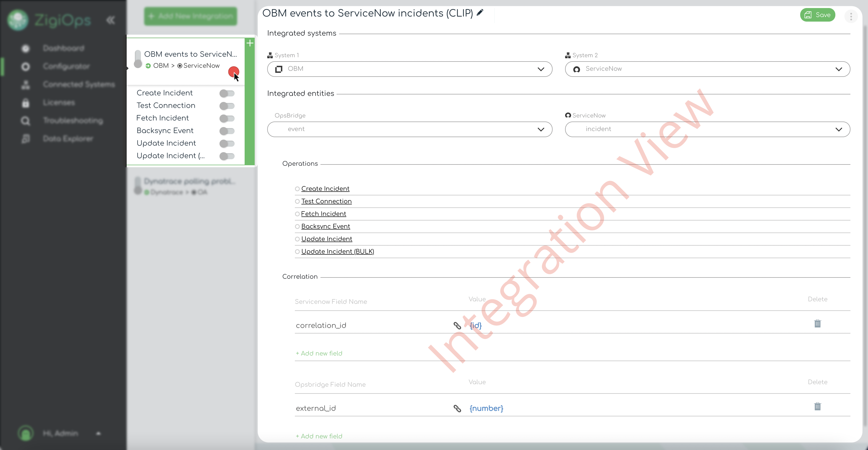The height and width of the screenshot is (450, 868).
Task: Delete the external_id field row
Action: pos(818,407)
